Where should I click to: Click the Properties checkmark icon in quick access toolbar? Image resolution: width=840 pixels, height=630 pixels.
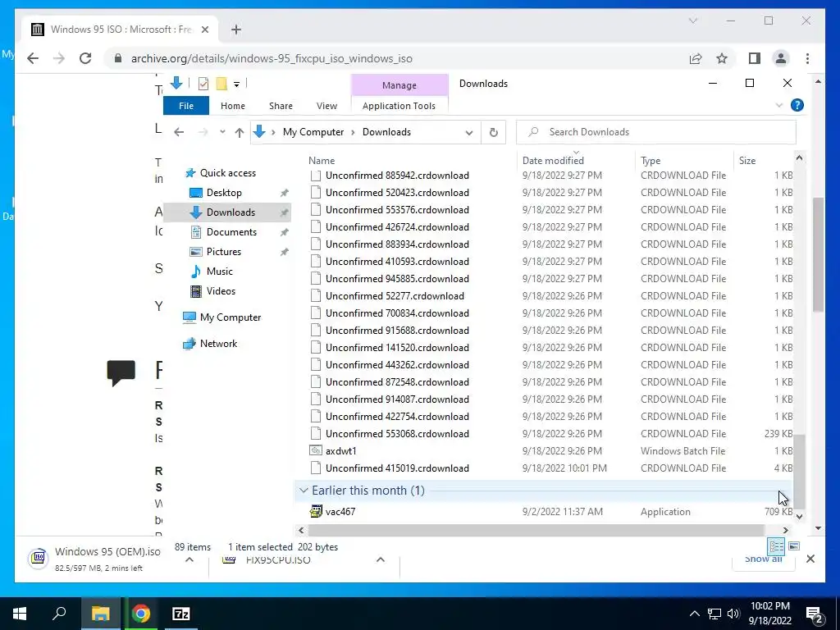203,84
